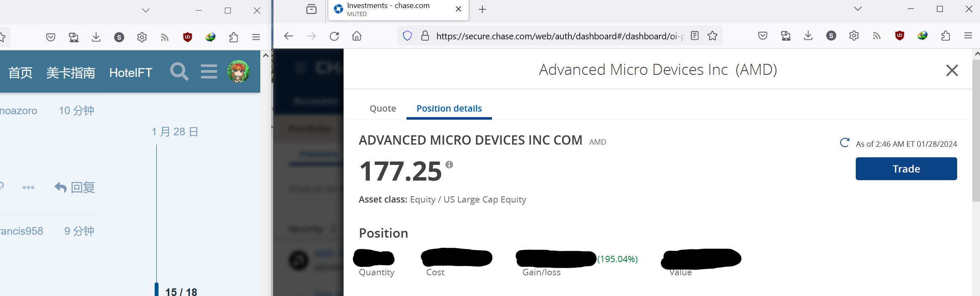Open the uBlock Origin extension in Chase window
The width and height of the screenshot is (980, 296).
pyautogui.click(x=900, y=36)
